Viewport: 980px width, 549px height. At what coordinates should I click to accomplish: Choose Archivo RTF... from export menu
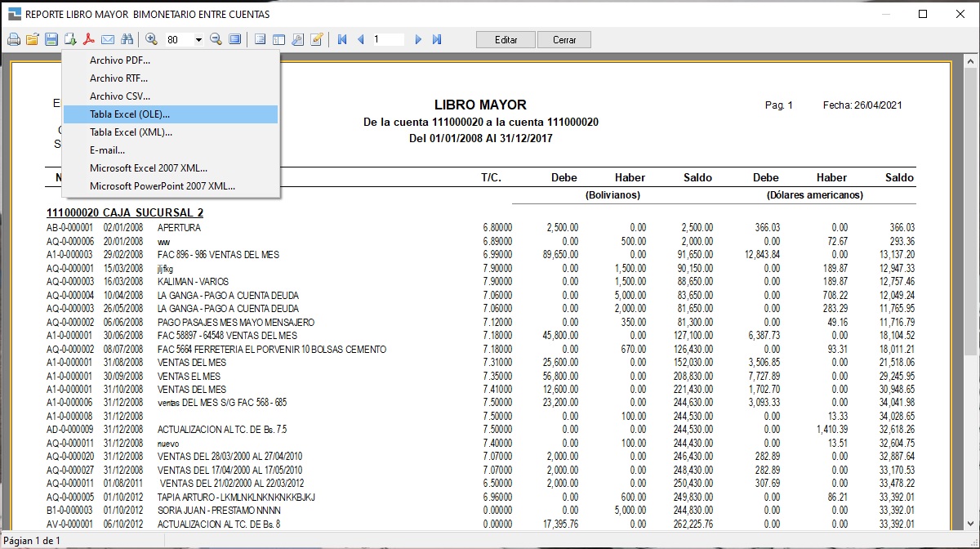171,78
